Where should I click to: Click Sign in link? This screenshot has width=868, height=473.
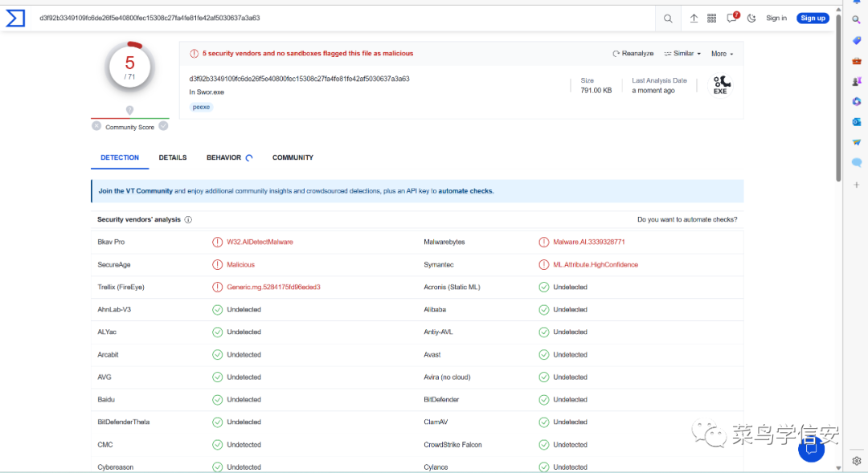coord(776,18)
